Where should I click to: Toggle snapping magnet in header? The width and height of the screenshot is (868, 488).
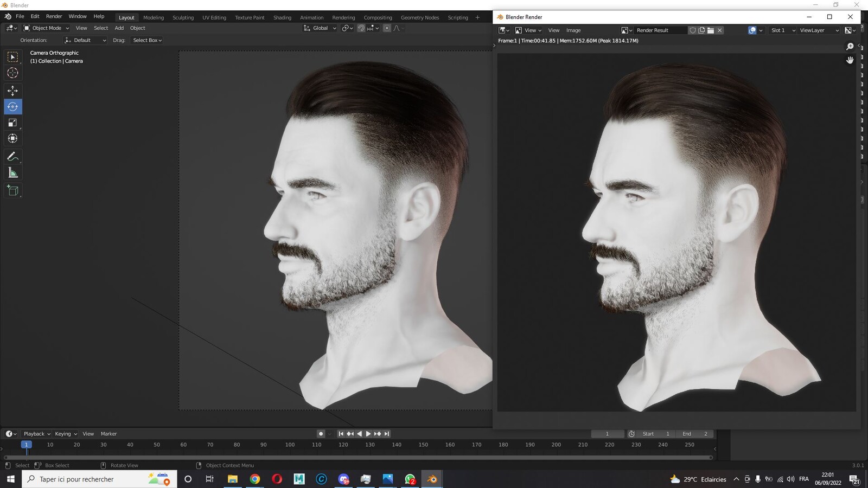pos(361,28)
